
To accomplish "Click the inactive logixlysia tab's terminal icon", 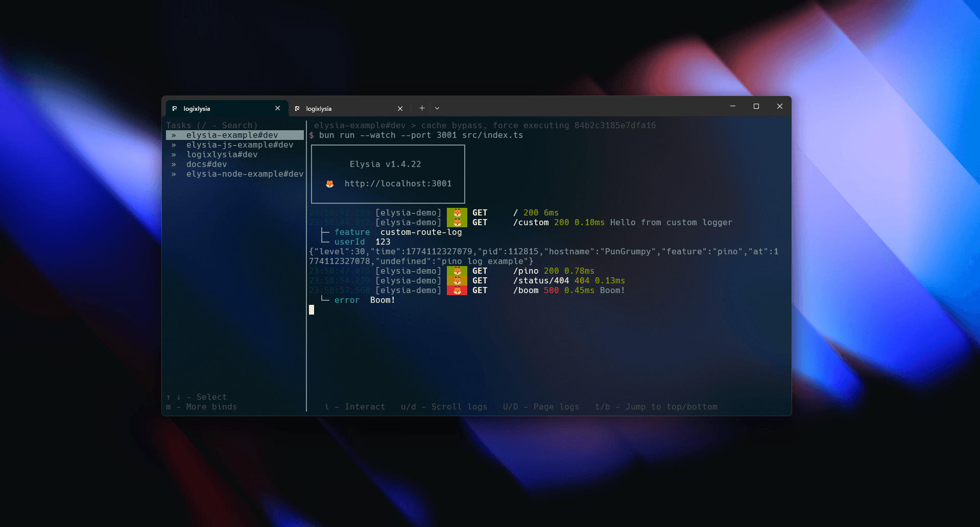I will click(x=297, y=109).
